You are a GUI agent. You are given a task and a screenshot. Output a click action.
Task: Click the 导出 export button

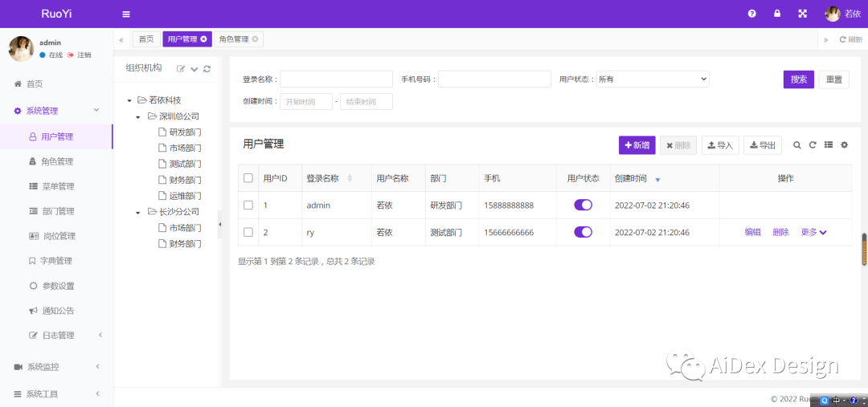[762, 144]
